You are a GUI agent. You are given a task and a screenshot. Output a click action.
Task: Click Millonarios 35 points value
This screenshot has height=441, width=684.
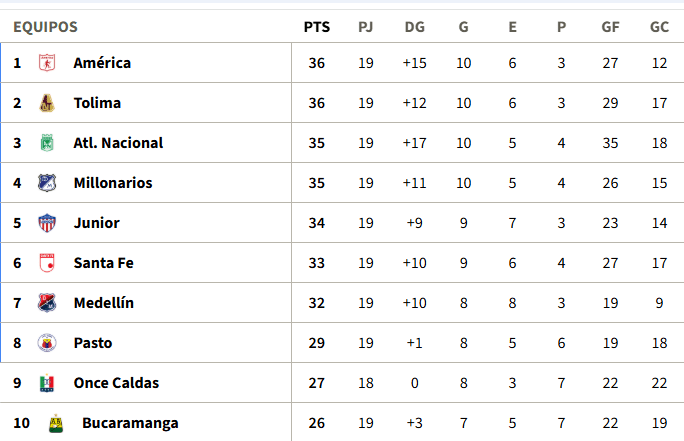[x=317, y=183]
